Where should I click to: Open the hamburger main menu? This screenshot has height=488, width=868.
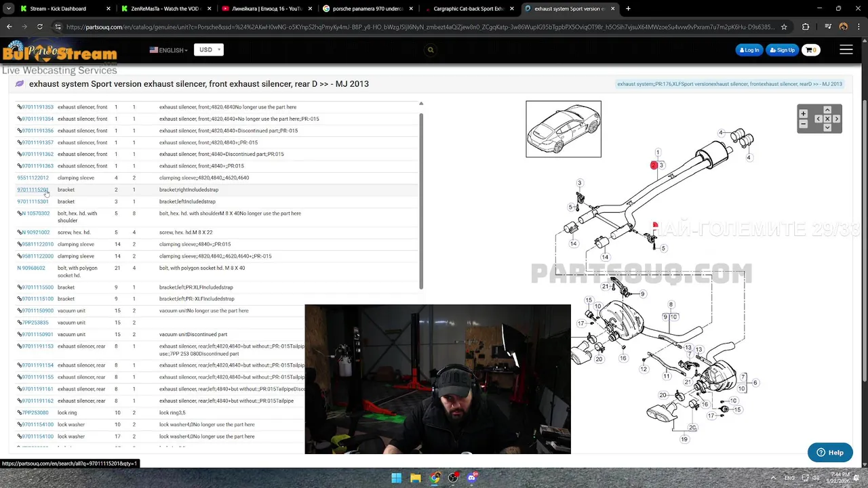[846, 49]
